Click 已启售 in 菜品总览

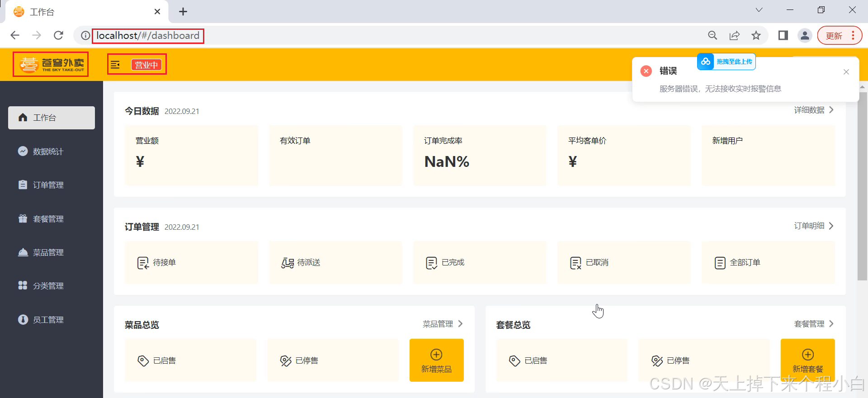click(190, 360)
